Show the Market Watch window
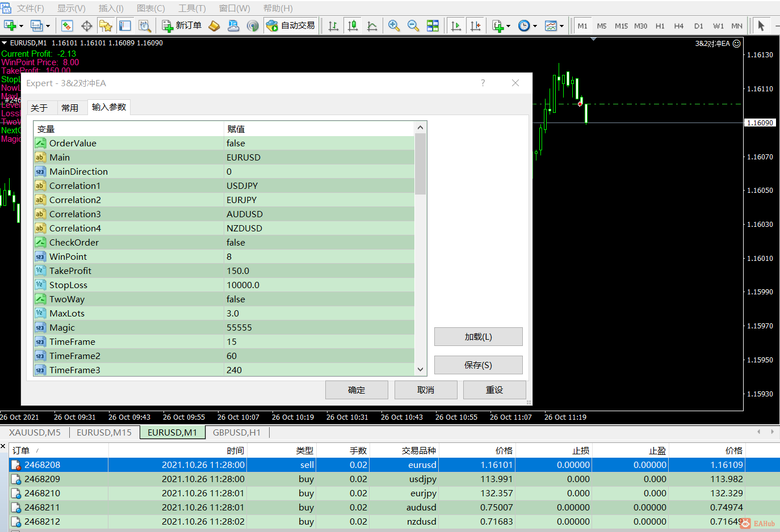The width and height of the screenshot is (780, 532). point(67,26)
